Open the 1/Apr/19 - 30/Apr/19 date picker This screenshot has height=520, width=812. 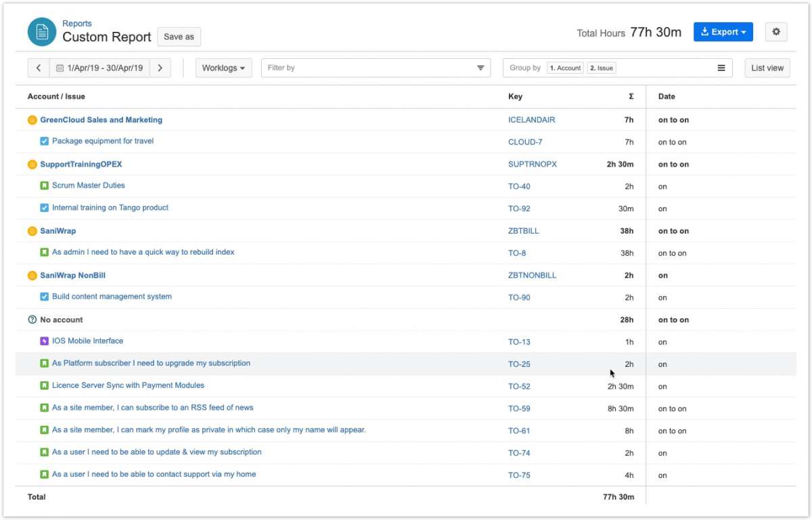(99, 68)
